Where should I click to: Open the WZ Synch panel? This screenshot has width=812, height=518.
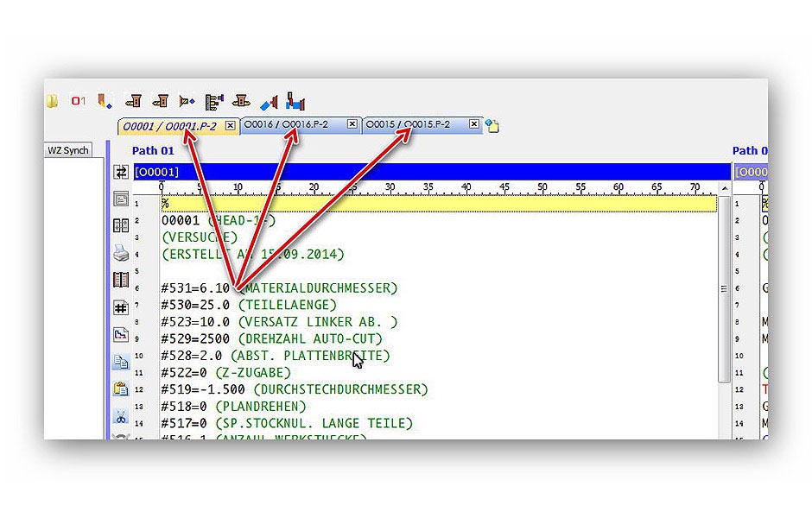click(x=67, y=150)
